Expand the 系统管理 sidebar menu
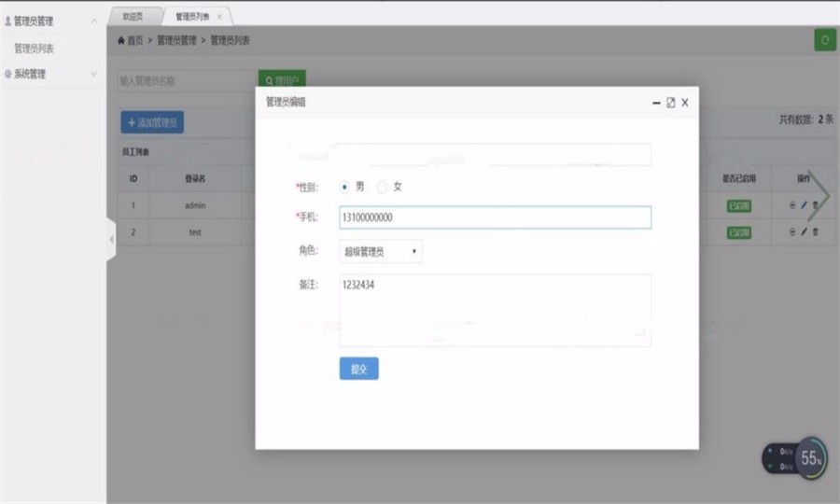 94,74
